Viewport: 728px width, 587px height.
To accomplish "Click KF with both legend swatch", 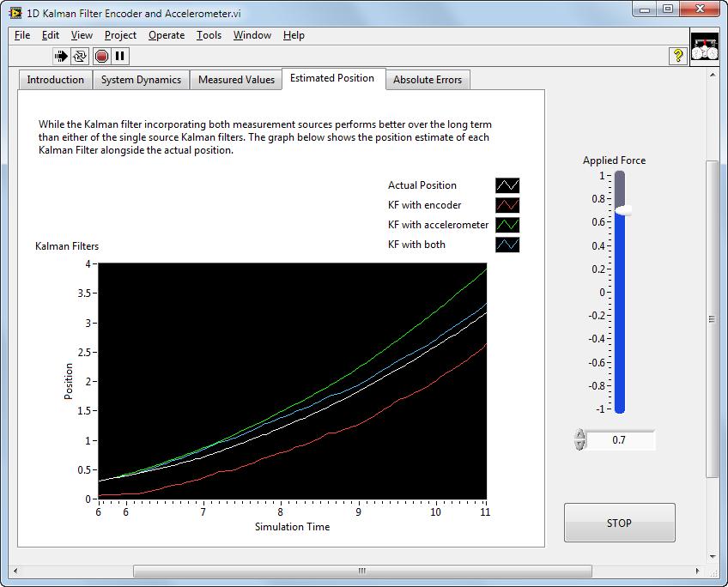I will click(507, 245).
